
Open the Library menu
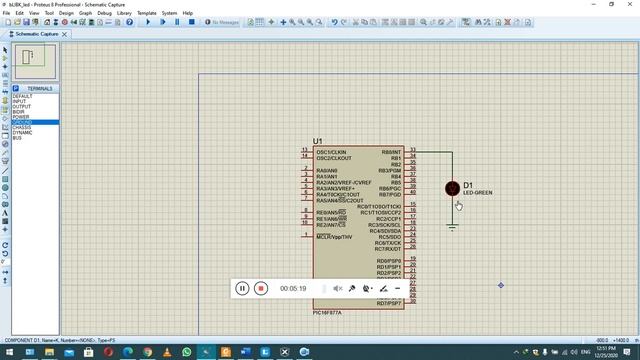click(x=124, y=13)
